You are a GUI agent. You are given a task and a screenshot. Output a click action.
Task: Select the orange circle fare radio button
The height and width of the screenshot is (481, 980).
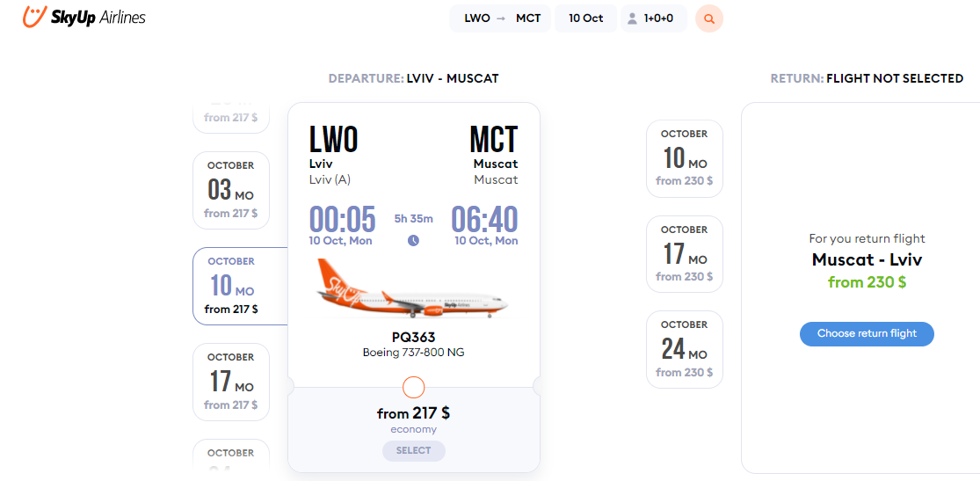(414, 387)
